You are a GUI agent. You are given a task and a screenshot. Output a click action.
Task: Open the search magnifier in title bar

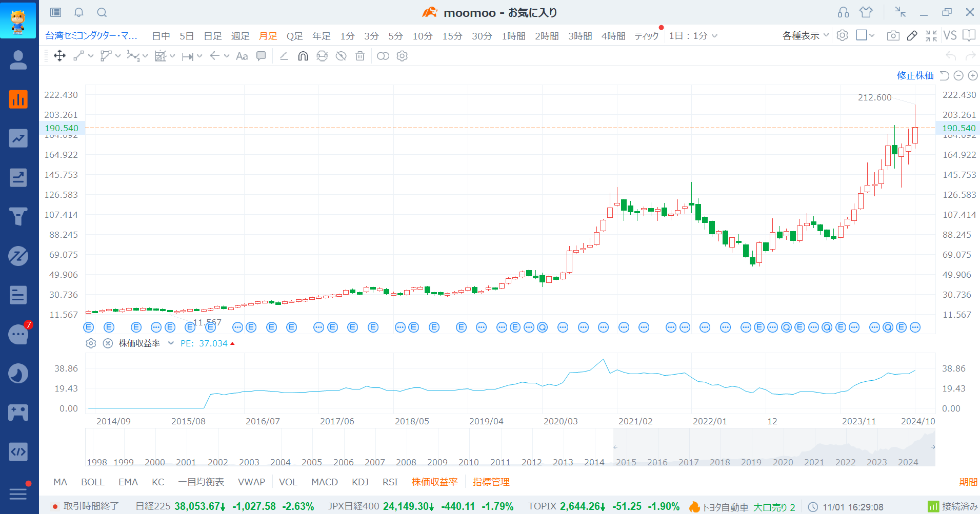click(102, 12)
